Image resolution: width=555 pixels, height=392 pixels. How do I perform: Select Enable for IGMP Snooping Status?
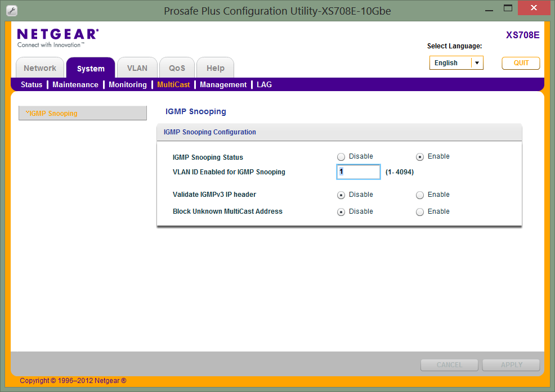pyautogui.click(x=420, y=157)
